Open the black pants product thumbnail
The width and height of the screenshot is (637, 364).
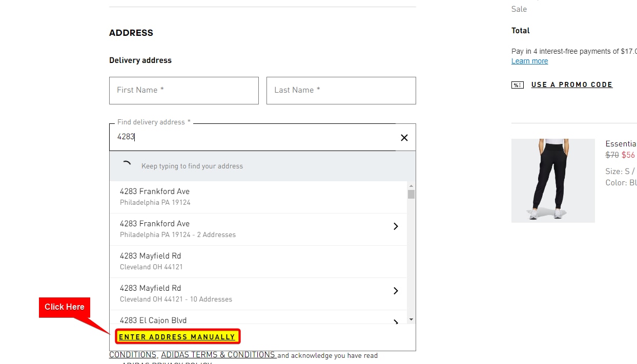tap(553, 181)
